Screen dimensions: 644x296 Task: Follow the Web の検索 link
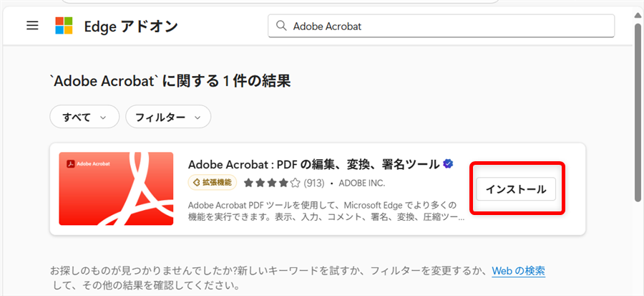[518, 271]
